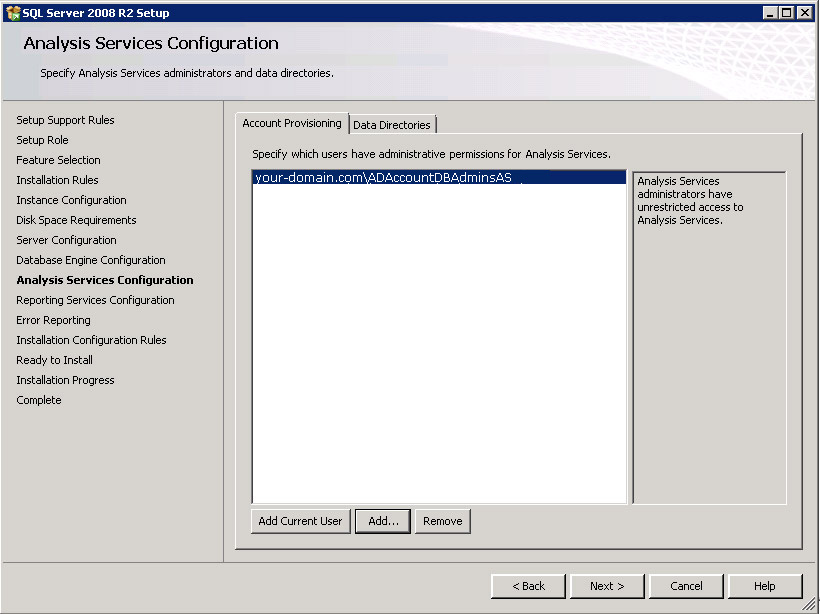This screenshot has width=820, height=614.
Task: Minimize the SQL Server Setup window
Action: pos(769,13)
